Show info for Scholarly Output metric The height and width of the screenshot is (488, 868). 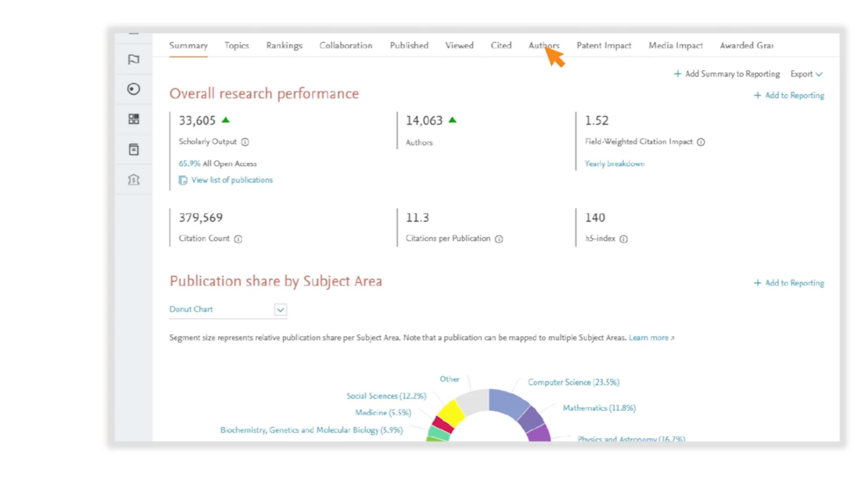click(x=245, y=142)
